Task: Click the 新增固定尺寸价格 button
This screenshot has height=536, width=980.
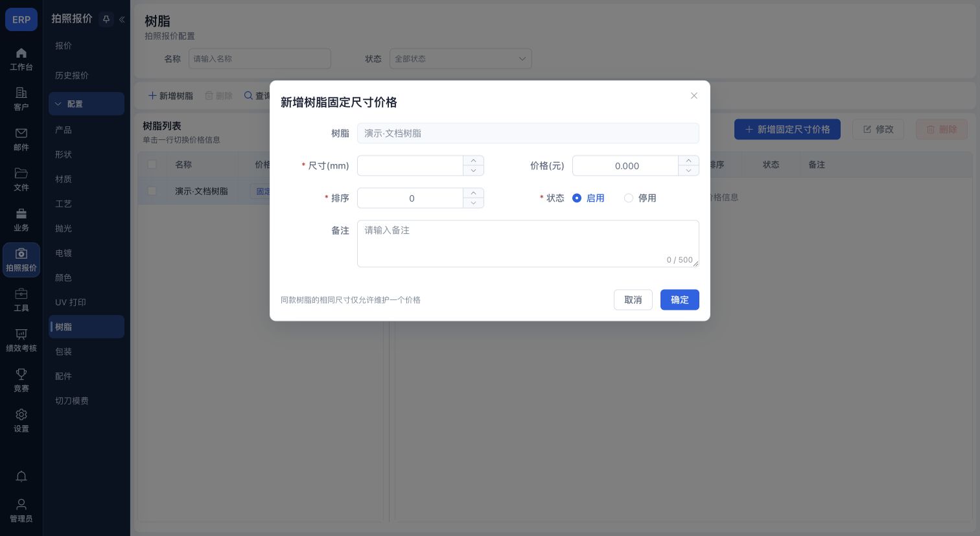Action: tap(787, 130)
